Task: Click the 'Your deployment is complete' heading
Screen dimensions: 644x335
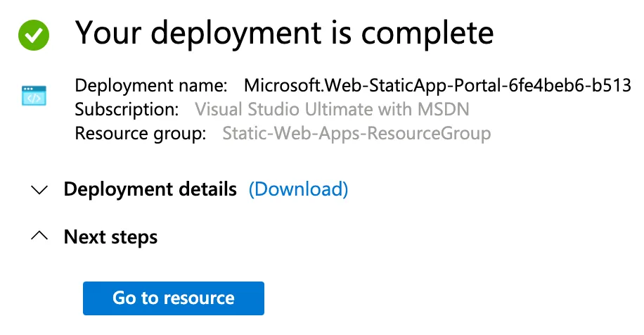Action: click(284, 32)
